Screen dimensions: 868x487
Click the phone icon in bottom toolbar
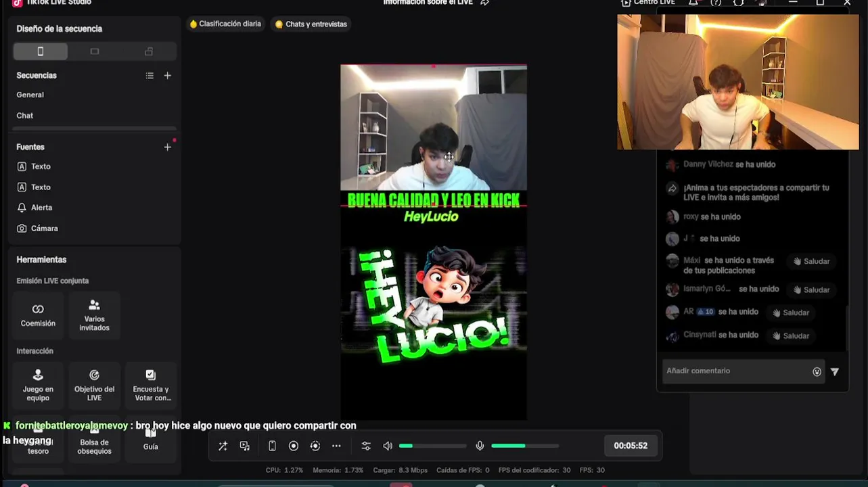272,446
